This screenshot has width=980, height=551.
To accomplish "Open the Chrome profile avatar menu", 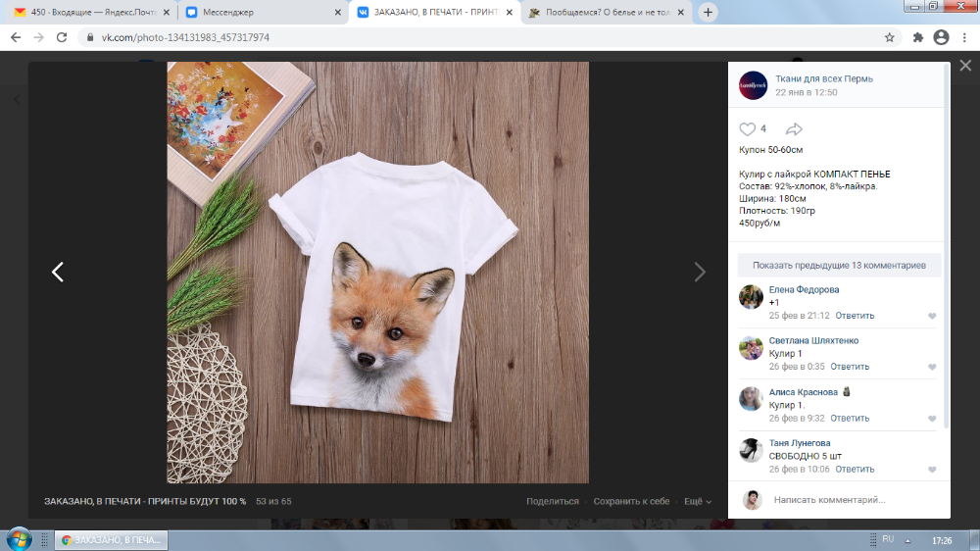I will click(x=941, y=37).
